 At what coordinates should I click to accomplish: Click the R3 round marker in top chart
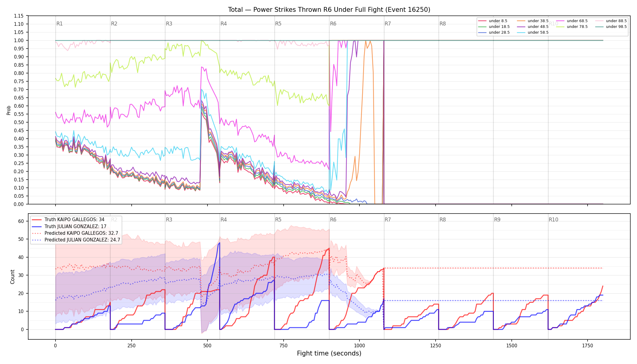[169, 24]
